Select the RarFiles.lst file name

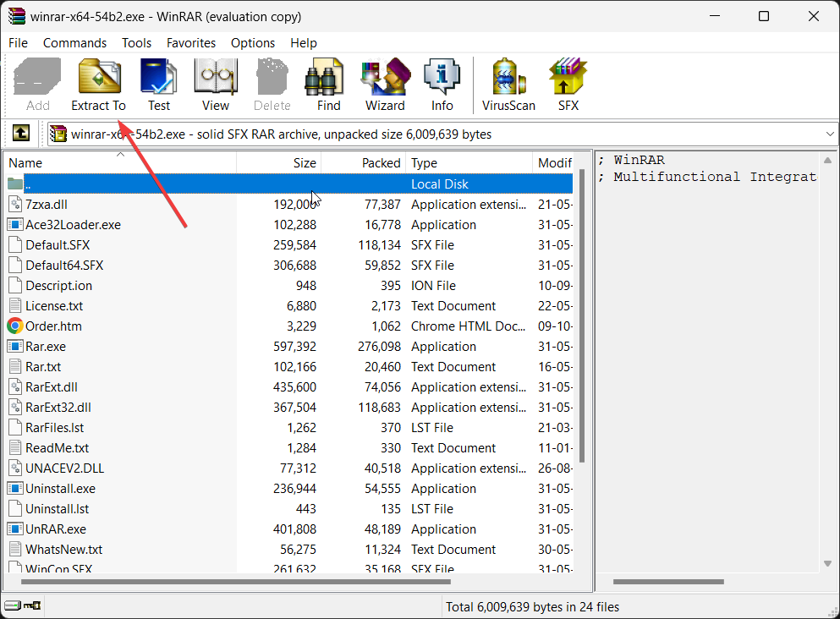55,428
